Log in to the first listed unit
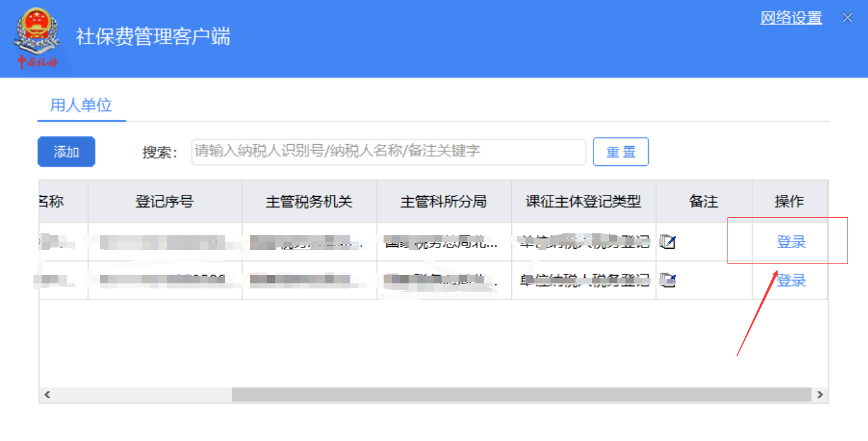 pyautogui.click(x=791, y=242)
